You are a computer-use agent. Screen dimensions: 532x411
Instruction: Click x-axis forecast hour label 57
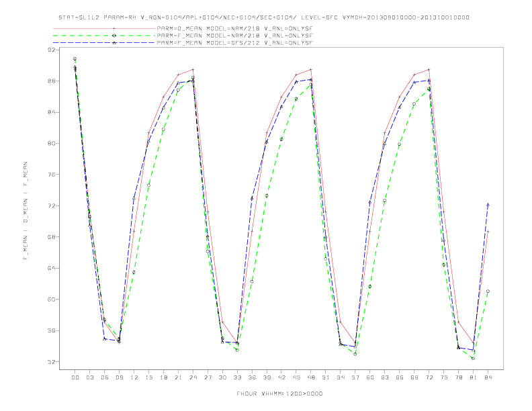pos(355,377)
